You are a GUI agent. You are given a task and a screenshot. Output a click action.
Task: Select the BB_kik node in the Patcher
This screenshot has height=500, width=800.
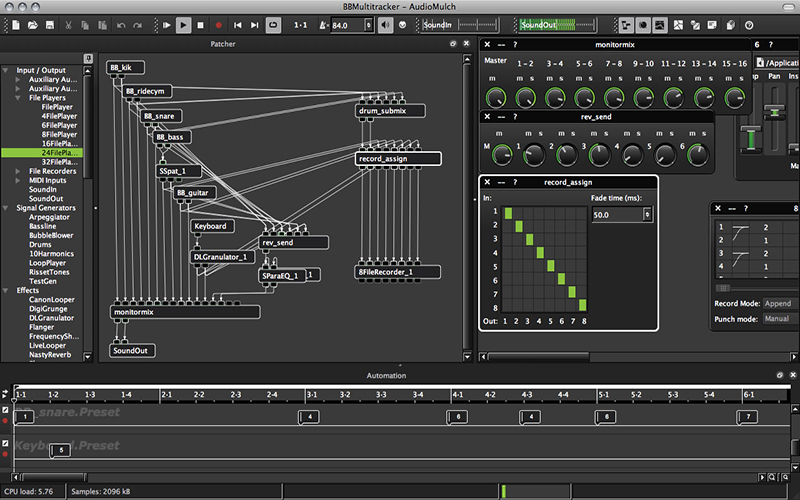click(x=125, y=67)
